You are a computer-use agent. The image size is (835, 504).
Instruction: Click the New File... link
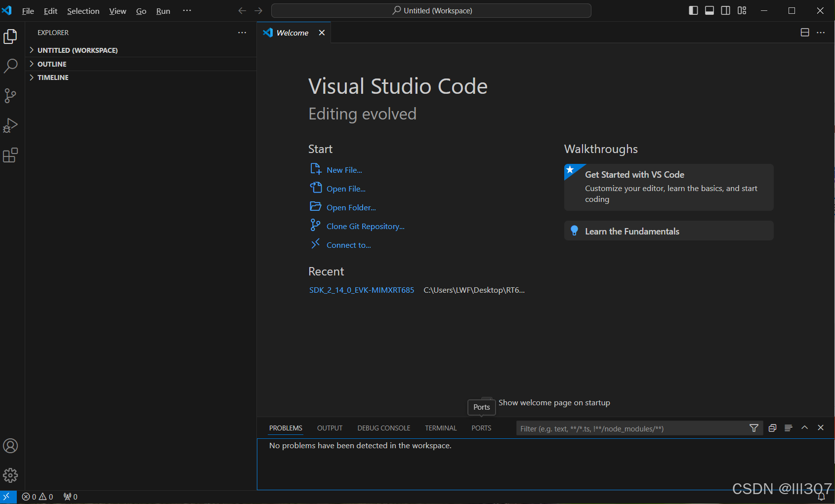click(344, 170)
